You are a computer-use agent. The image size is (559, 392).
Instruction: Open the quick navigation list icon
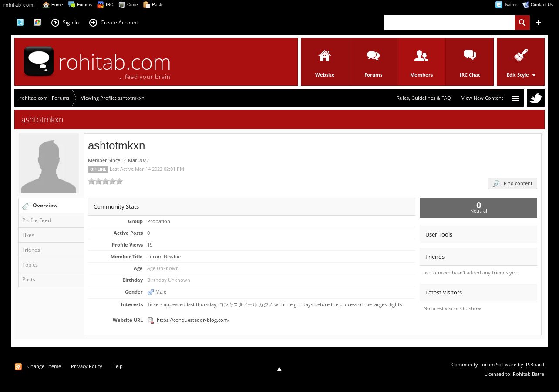(515, 98)
